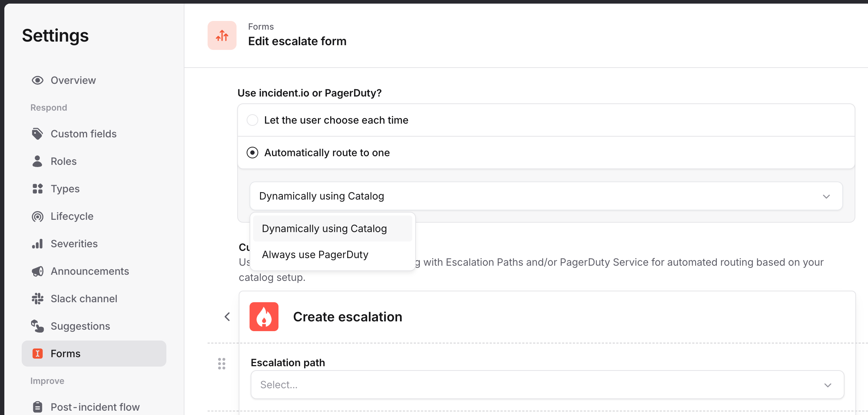Grab the Escalation path drag handle
The image size is (868, 415).
(x=222, y=364)
